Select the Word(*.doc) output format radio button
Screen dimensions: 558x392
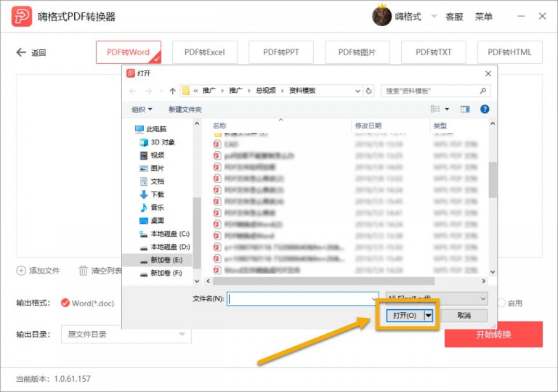(x=65, y=303)
